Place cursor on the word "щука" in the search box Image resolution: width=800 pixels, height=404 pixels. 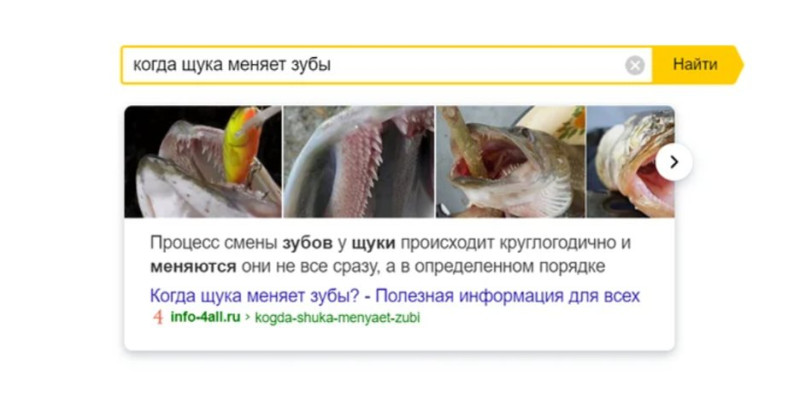tap(202, 65)
